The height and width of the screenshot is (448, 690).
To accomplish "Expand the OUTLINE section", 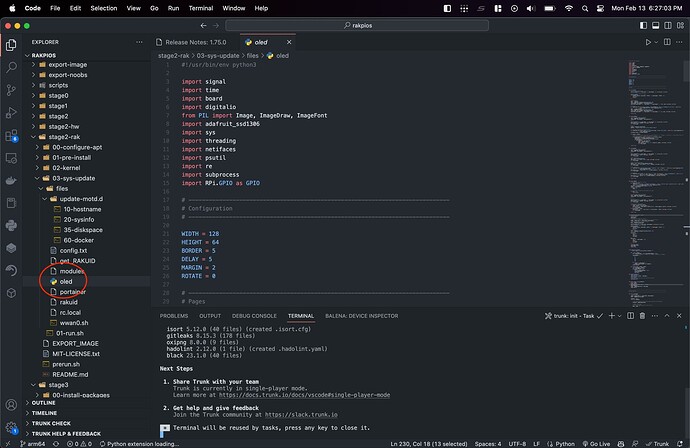I will coord(44,403).
